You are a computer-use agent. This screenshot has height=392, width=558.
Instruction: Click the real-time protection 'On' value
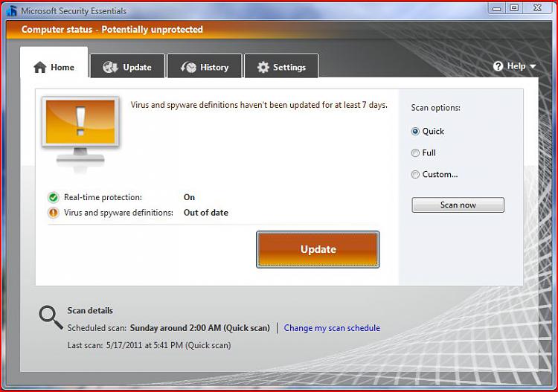(189, 197)
